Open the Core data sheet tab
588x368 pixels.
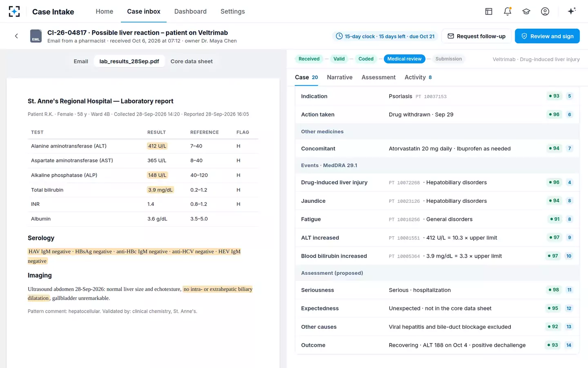[x=192, y=61]
